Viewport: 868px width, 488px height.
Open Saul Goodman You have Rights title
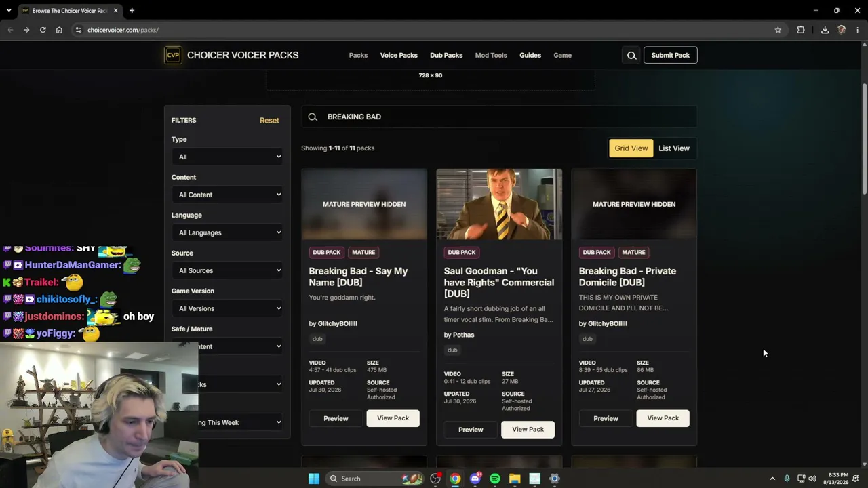click(x=499, y=282)
